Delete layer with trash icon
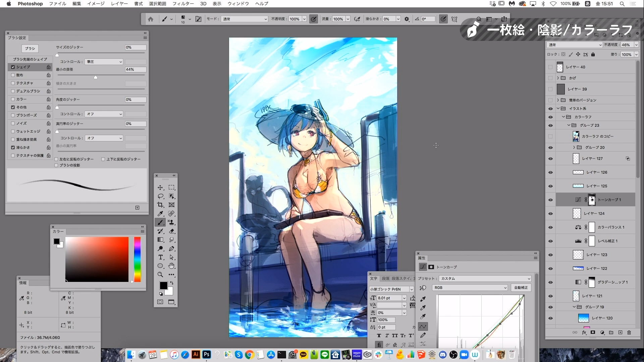The height and width of the screenshot is (362, 644). (x=629, y=333)
